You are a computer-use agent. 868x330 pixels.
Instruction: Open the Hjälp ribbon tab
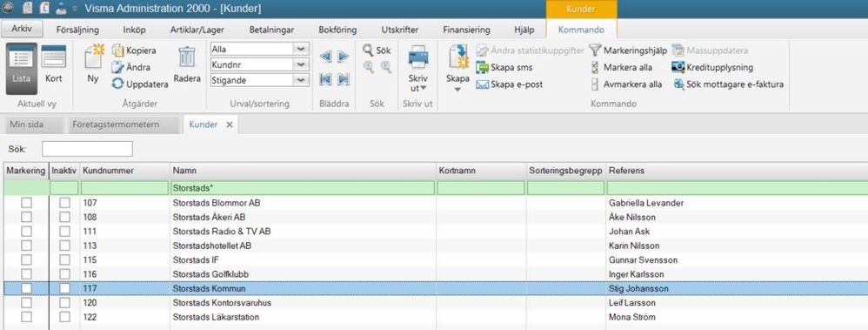click(524, 30)
